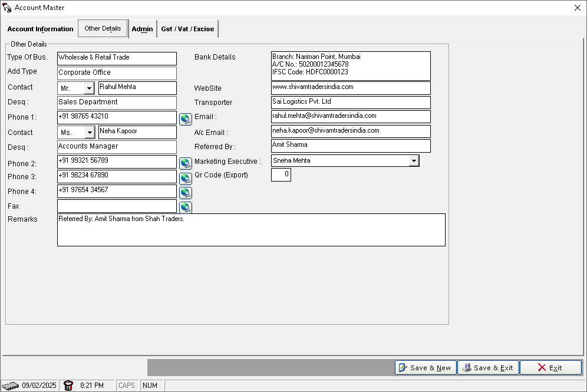This screenshot has width=587, height=392.
Task: Select the Other Details tab
Action: coord(103,28)
